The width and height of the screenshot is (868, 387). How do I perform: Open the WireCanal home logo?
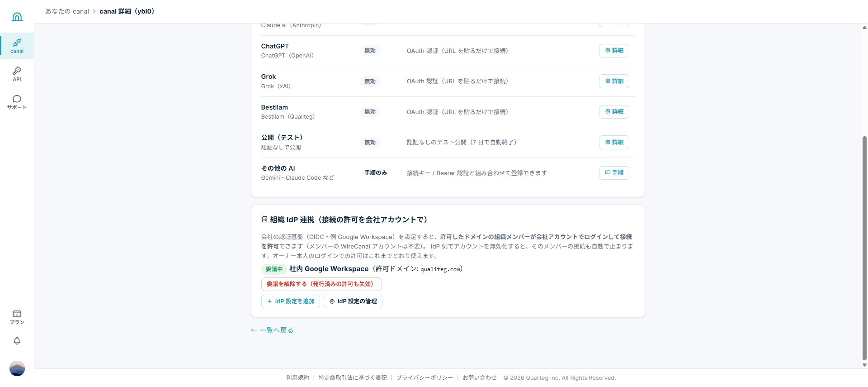tap(17, 17)
